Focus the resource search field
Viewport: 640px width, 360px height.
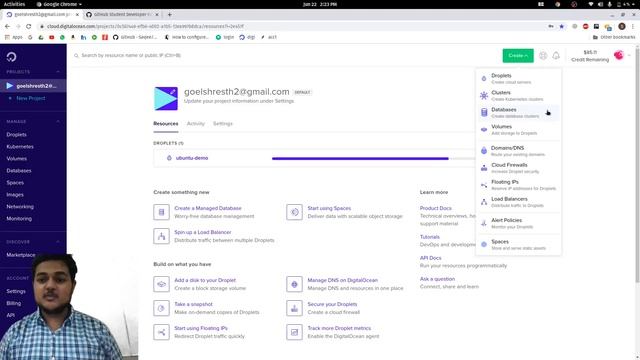[131, 55]
